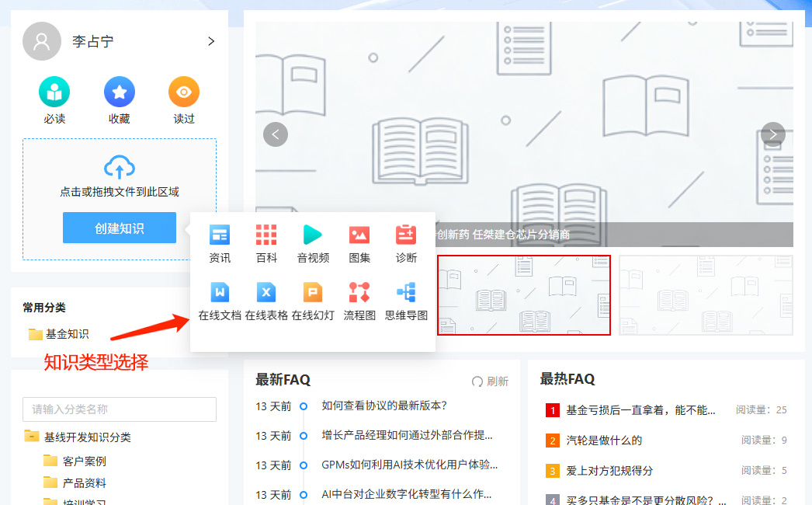Viewport: 812px width, 505px height.
Task: Click the user name 李占宁
Action: (x=92, y=41)
